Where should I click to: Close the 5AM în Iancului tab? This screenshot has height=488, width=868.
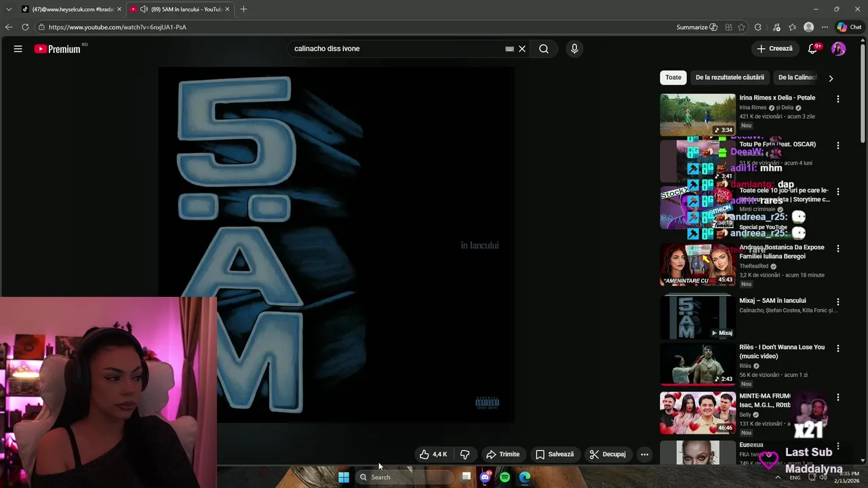[227, 9]
